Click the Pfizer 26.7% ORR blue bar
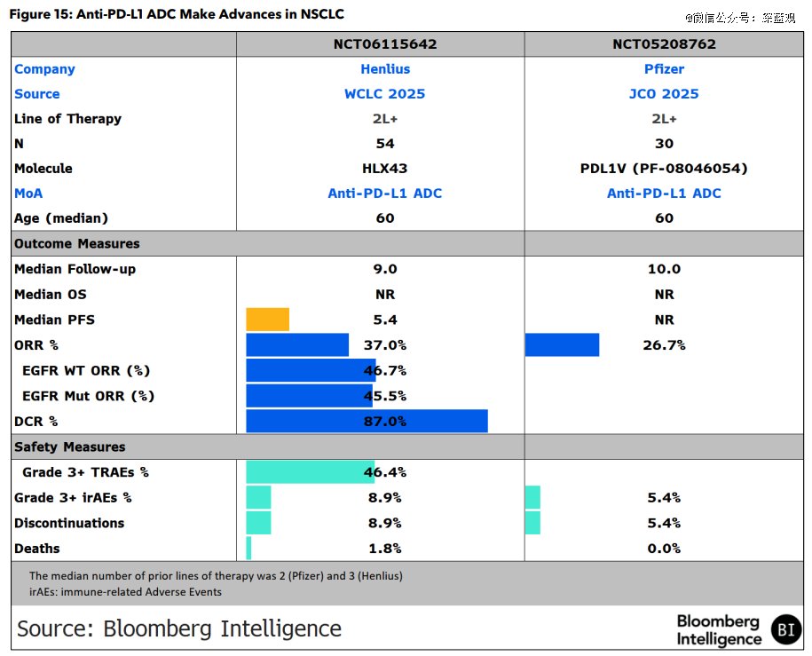This screenshot has height=656, width=812. (x=562, y=344)
